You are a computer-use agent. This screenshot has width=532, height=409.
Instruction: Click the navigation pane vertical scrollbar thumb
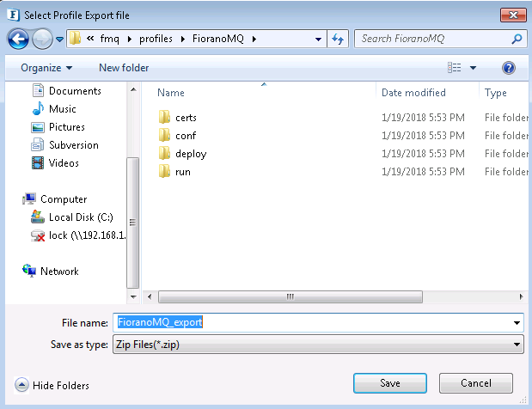132,223
